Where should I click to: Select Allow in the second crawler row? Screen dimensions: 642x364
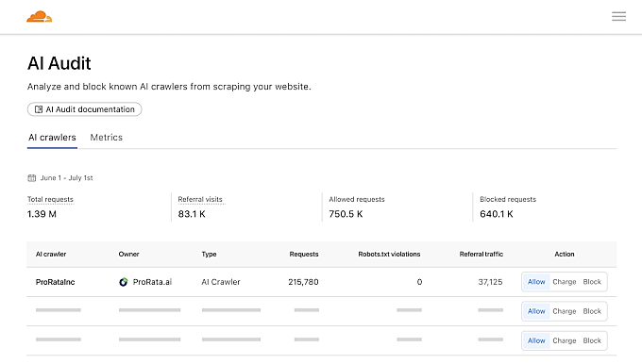coord(536,311)
